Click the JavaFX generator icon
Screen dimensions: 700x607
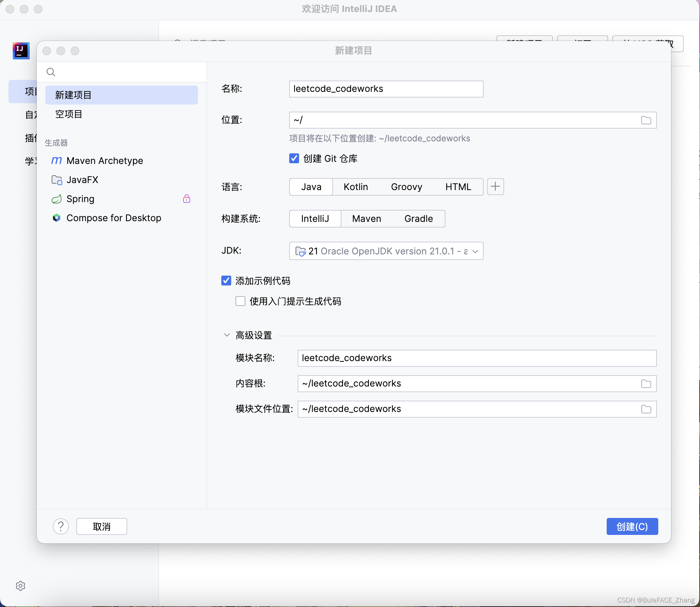pyautogui.click(x=57, y=180)
